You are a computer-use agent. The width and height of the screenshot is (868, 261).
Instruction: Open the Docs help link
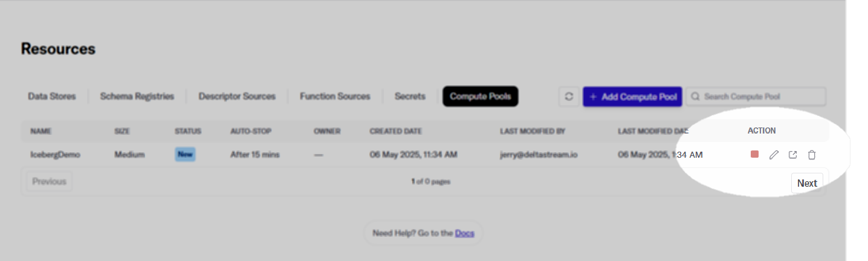464,233
